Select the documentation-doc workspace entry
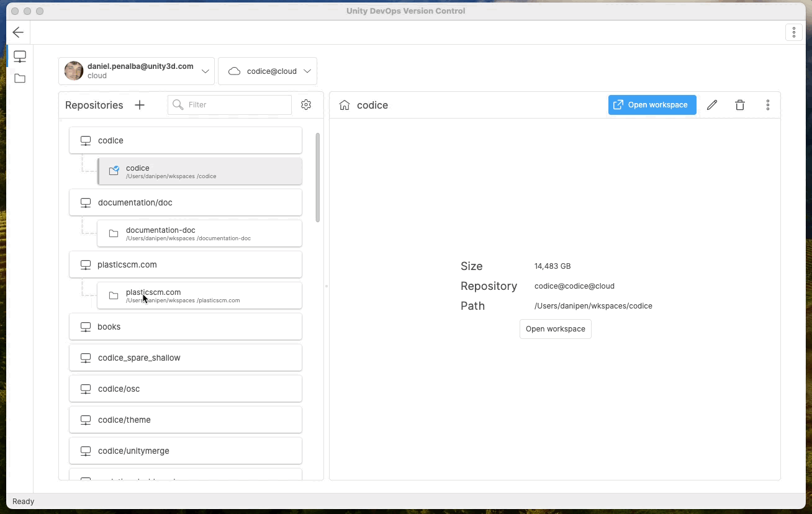Screen dimensions: 812x514 [199, 233]
